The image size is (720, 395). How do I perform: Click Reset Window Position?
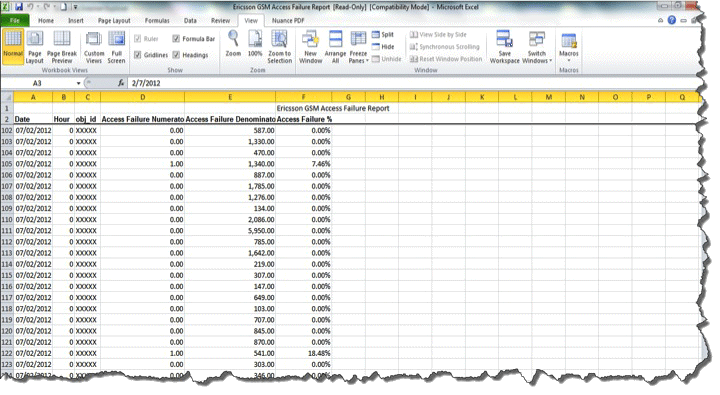446,59
